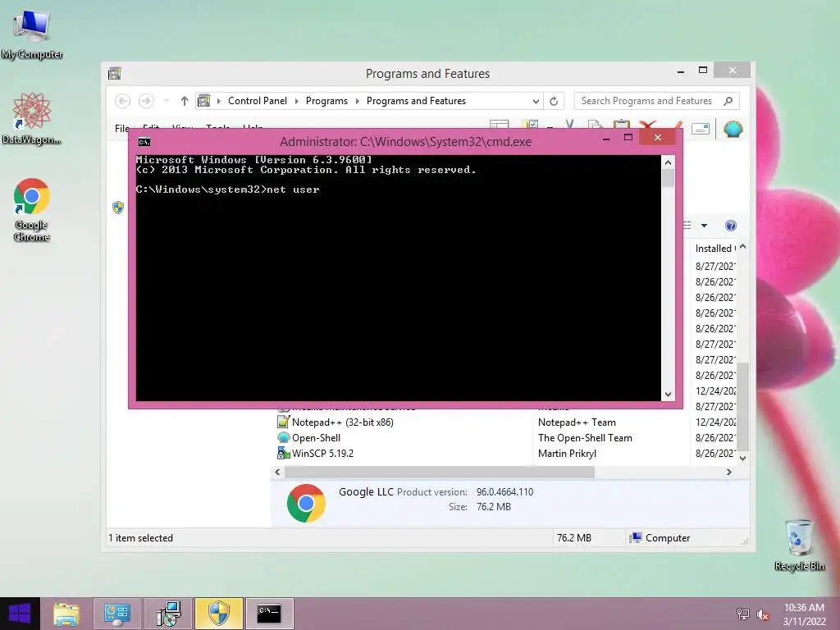The width and height of the screenshot is (840, 630).
Task: Open the Windows Start button
Action: click(20, 614)
